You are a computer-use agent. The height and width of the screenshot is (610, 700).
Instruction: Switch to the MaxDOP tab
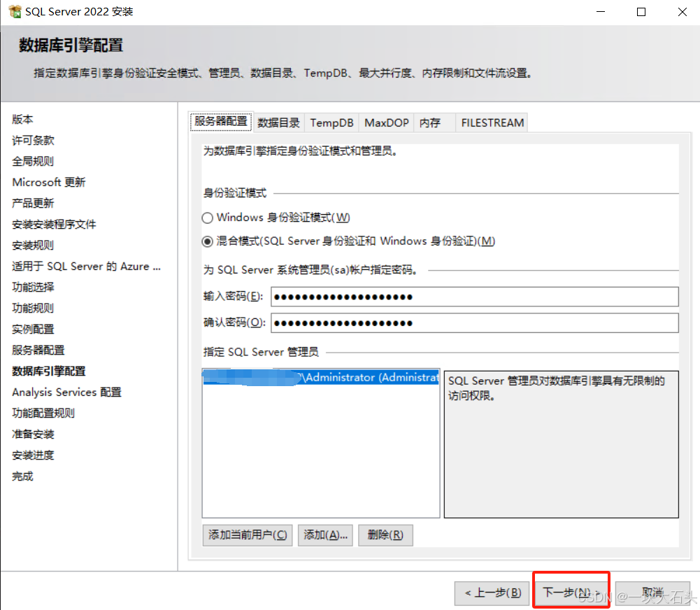(387, 123)
